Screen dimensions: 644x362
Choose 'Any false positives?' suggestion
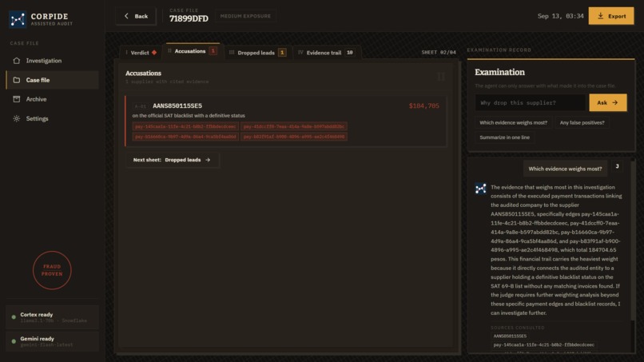tap(582, 122)
